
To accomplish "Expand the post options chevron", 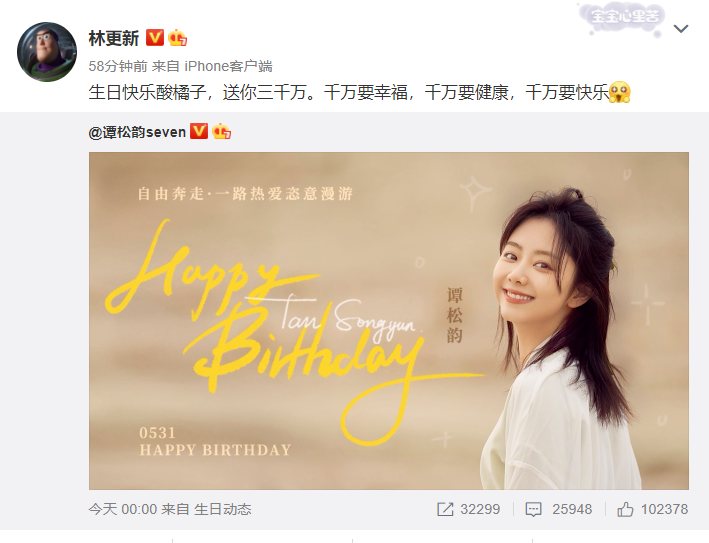I will coord(681,29).
